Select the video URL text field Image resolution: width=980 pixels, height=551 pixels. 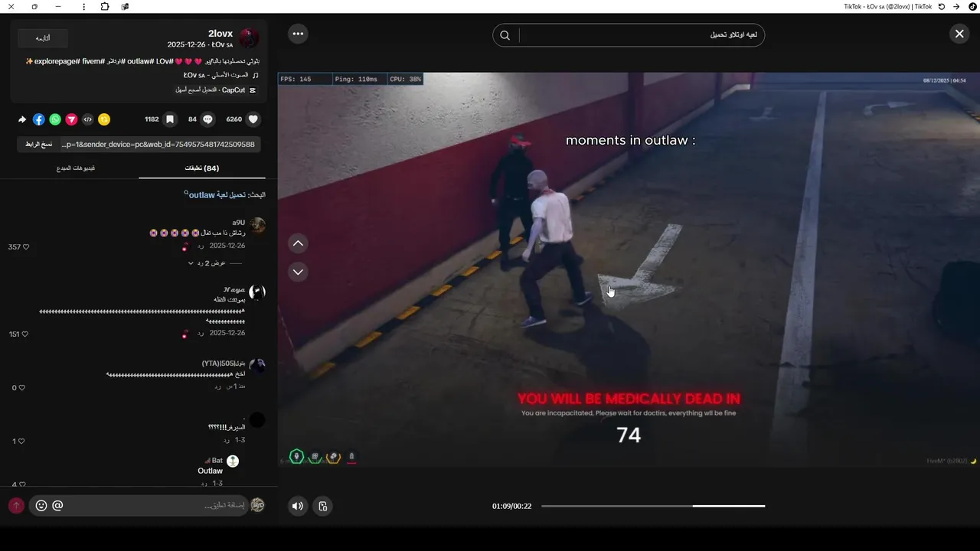click(x=159, y=144)
